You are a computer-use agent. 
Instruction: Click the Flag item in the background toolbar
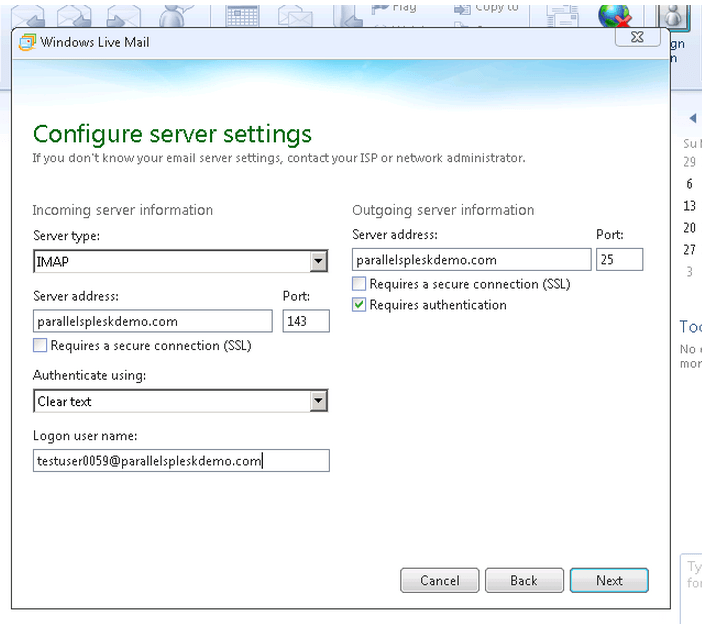point(394,8)
